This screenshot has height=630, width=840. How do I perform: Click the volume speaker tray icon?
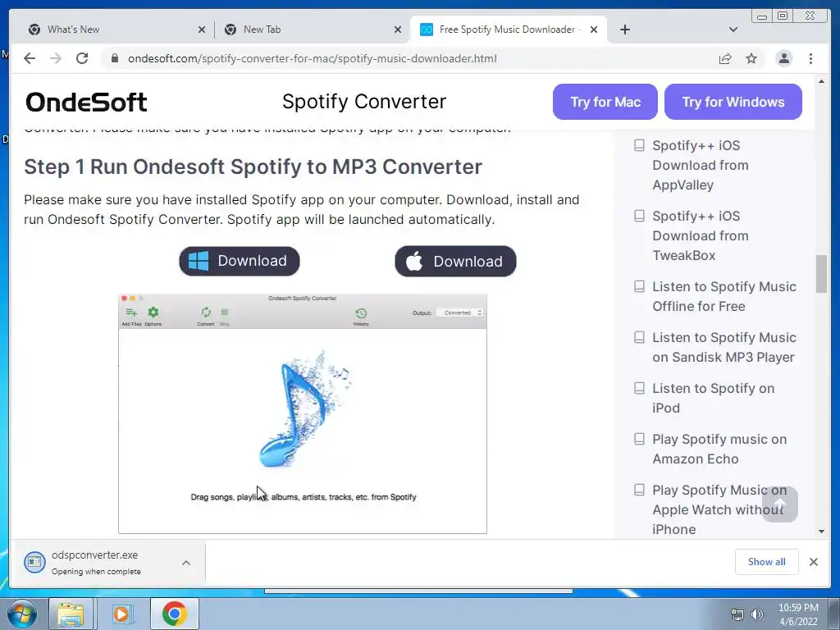pyautogui.click(x=757, y=614)
